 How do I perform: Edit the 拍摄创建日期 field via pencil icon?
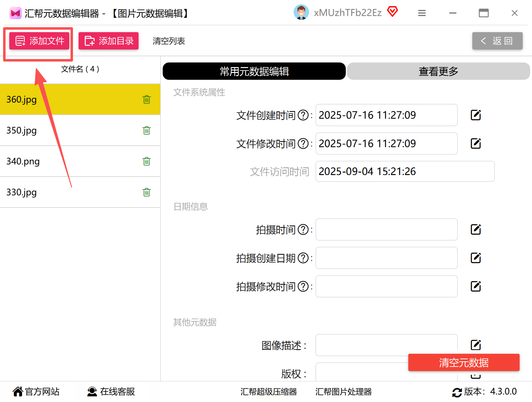point(476,258)
